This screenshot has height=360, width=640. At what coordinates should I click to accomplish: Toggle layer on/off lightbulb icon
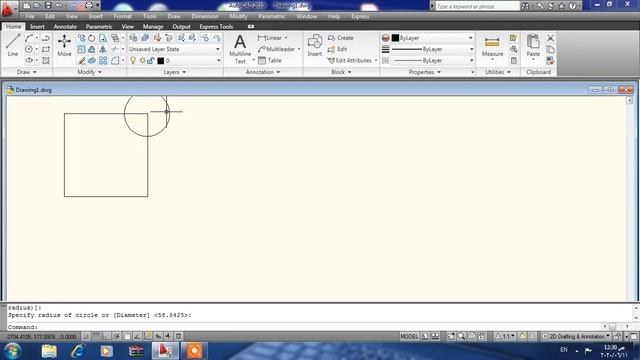click(x=133, y=60)
